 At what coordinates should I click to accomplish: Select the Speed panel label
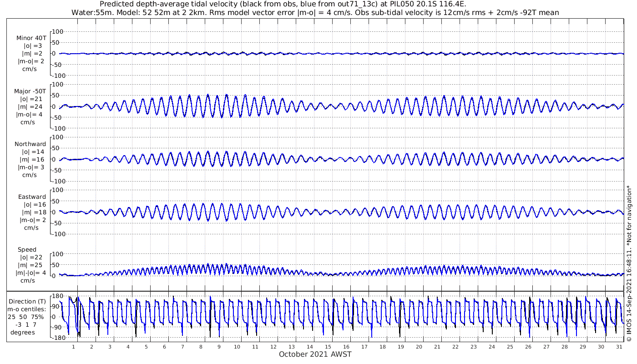[x=27, y=250]
